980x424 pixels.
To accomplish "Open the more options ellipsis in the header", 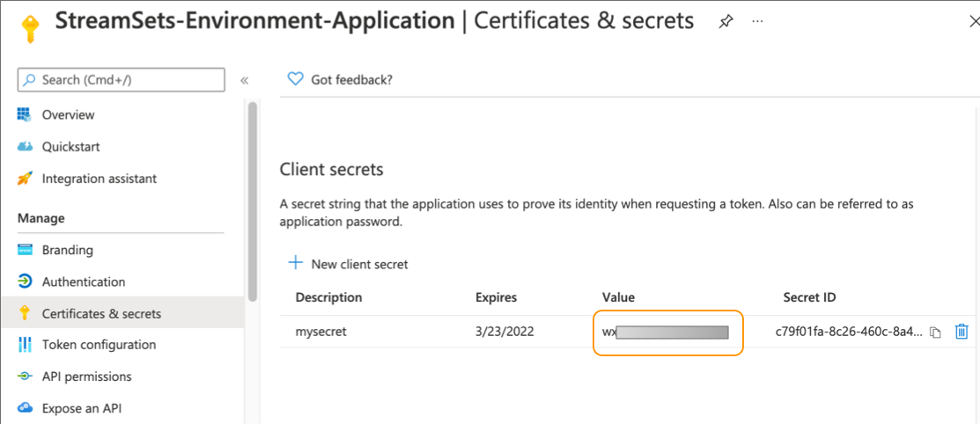I will coord(757,21).
